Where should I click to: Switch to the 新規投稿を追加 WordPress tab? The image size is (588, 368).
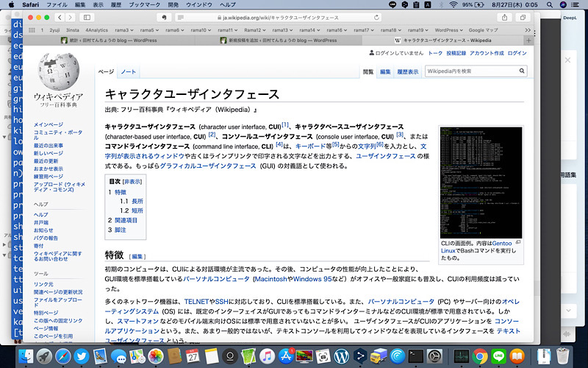pyautogui.click(x=279, y=40)
